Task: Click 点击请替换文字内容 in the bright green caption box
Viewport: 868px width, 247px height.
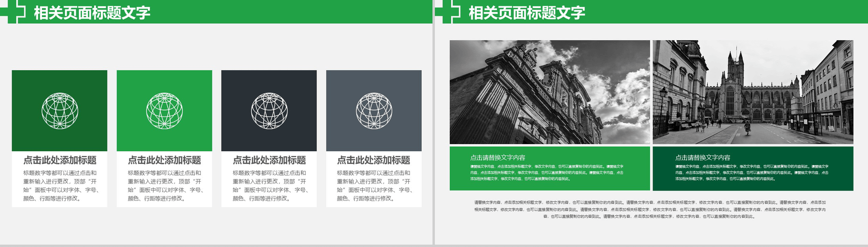Action: coord(498,157)
